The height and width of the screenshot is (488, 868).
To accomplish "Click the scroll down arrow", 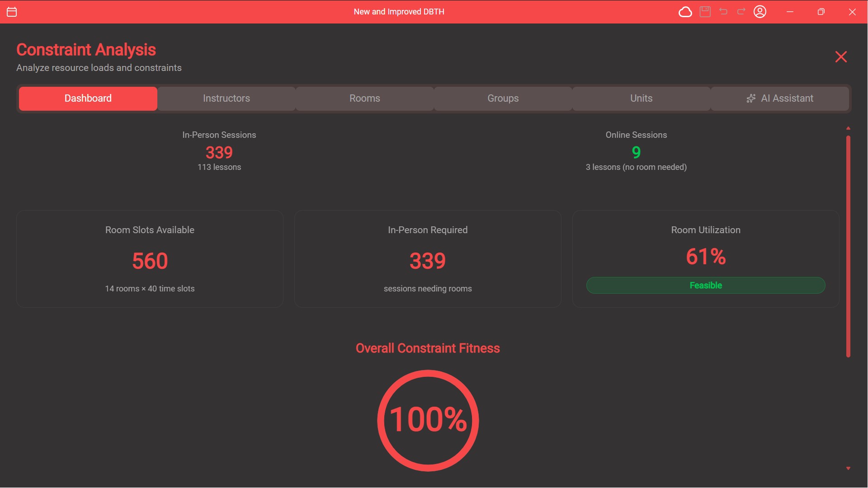I will coord(848,469).
